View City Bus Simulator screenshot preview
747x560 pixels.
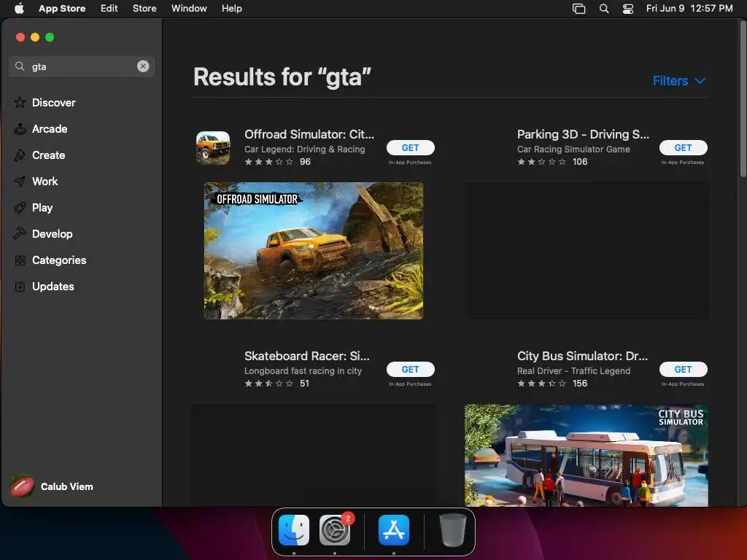(x=587, y=455)
